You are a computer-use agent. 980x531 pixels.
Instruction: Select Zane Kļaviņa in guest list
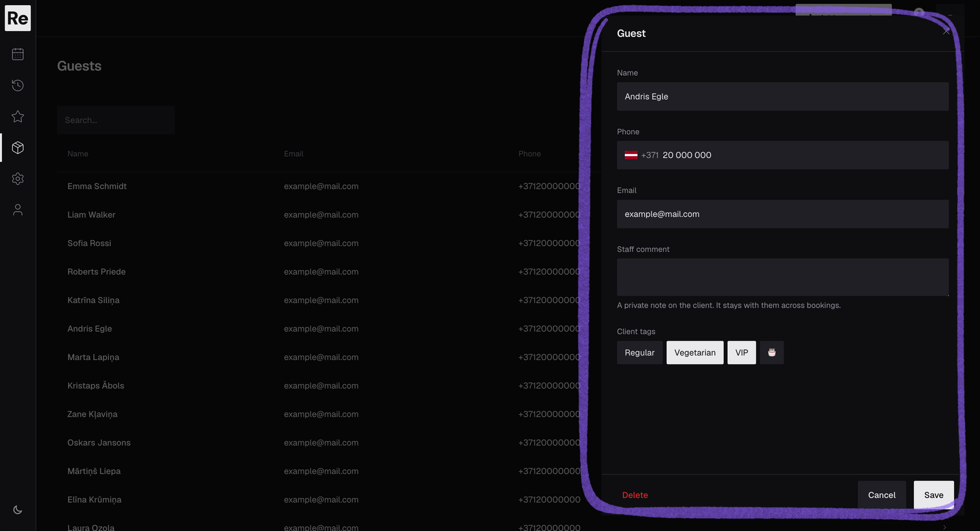93,414
